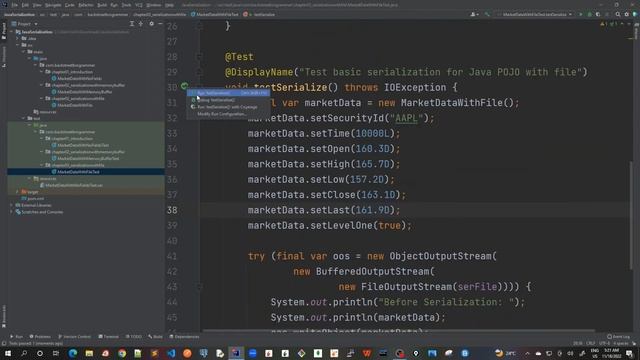Viewport: 640px width, 360px height.
Task: Collapse the src folder in project tree
Action: pyautogui.click(x=18, y=45)
